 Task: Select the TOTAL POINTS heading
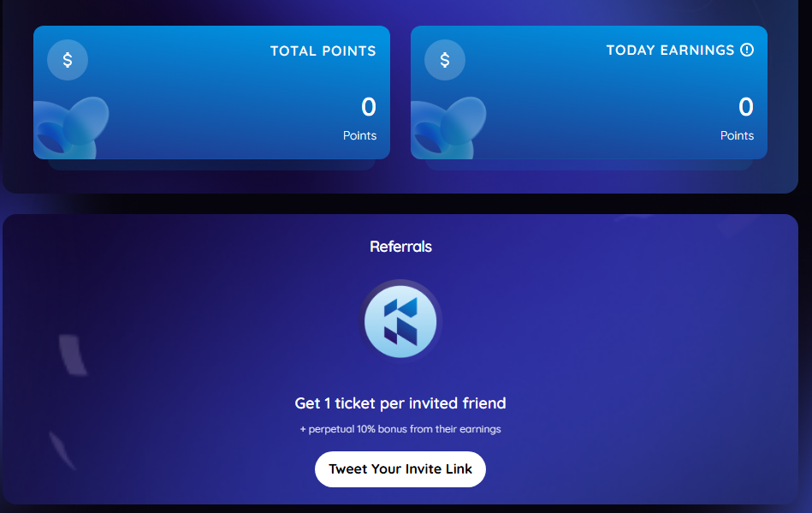[x=323, y=51]
